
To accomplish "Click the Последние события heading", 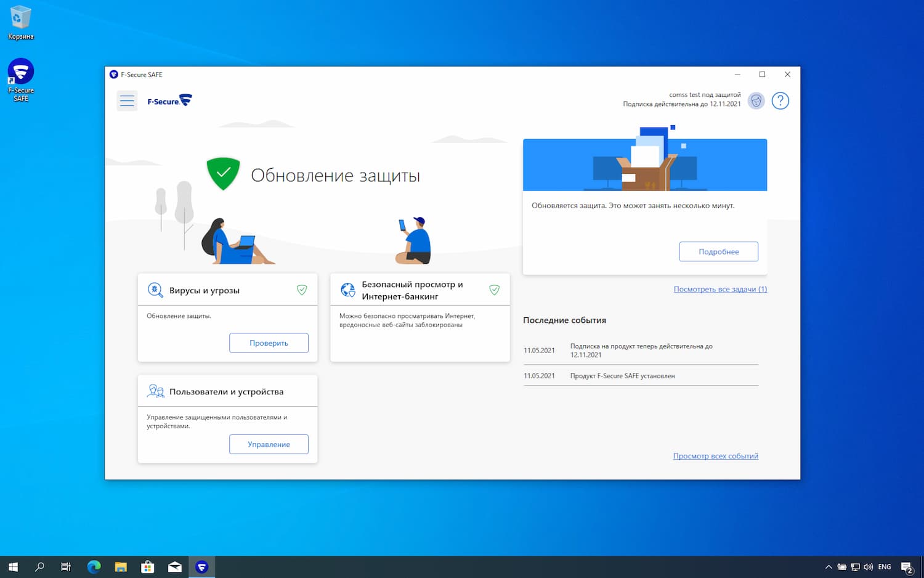I will coord(564,320).
